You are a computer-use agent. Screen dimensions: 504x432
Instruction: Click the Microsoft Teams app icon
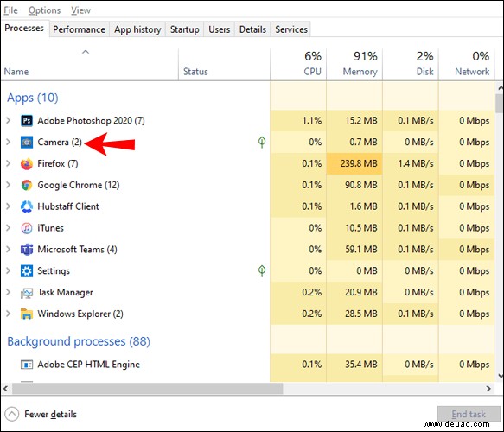pyautogui.click(x=27, y=250)
